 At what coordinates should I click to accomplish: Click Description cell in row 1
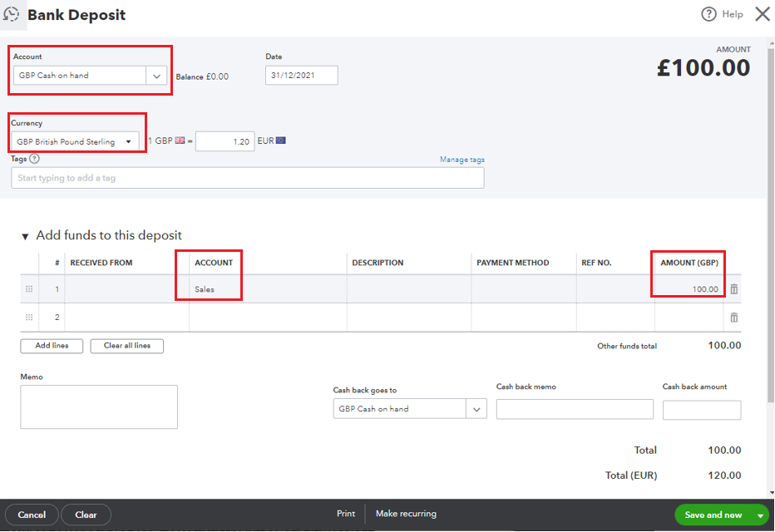click(409, 289)
